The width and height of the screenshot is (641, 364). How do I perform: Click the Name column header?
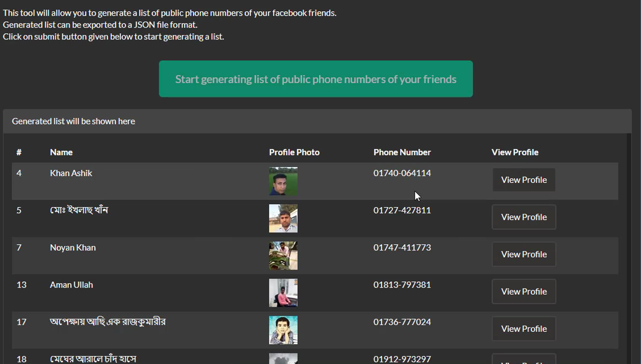click(x=61, y=152)
